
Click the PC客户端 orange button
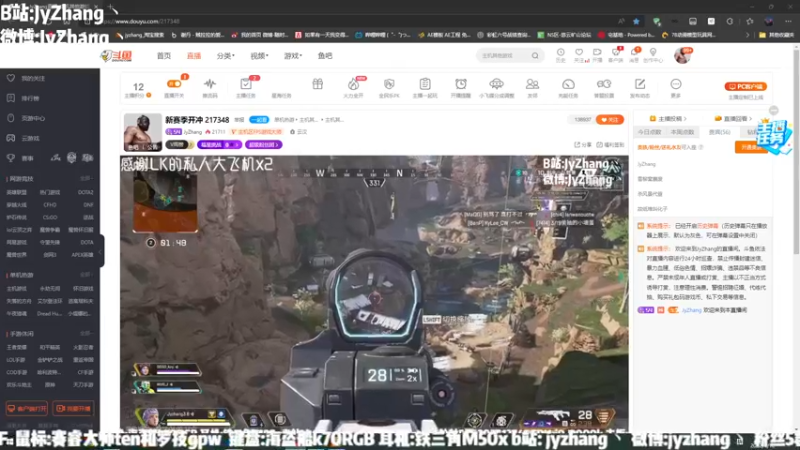click(745, 86)
